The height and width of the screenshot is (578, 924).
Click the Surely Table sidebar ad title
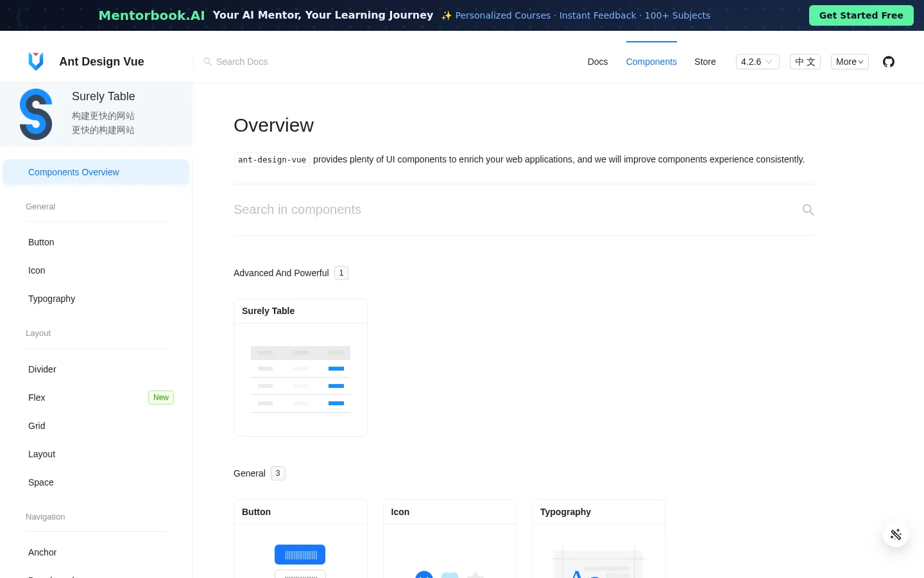103,96
